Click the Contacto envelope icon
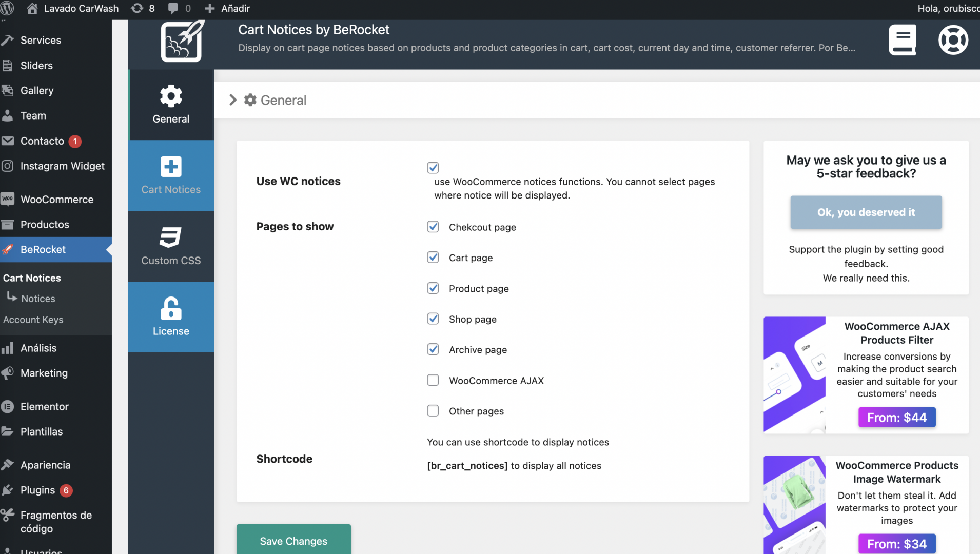 coord(7,141)
